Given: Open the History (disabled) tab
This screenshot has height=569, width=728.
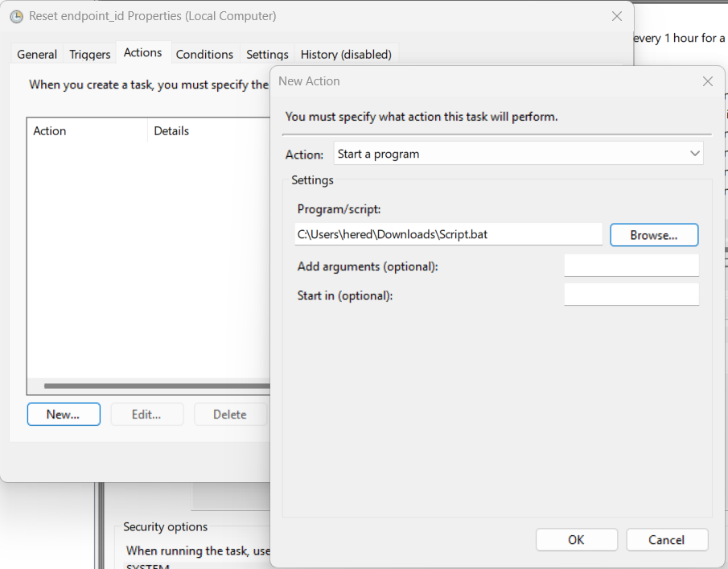Looking at the screenshot, I should (346, 55).
